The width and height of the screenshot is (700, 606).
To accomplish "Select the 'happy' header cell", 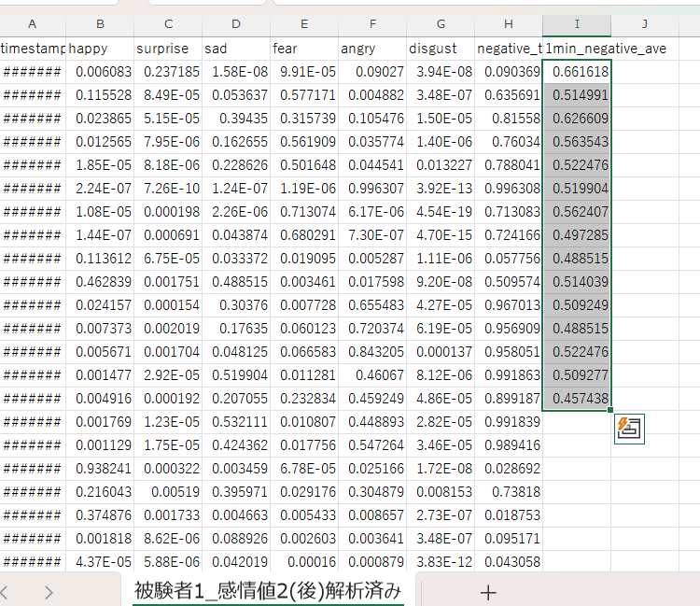I will click(x=100, y=48).
